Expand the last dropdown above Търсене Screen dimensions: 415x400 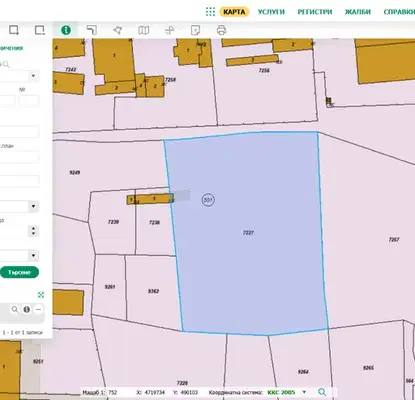(20, 256)
